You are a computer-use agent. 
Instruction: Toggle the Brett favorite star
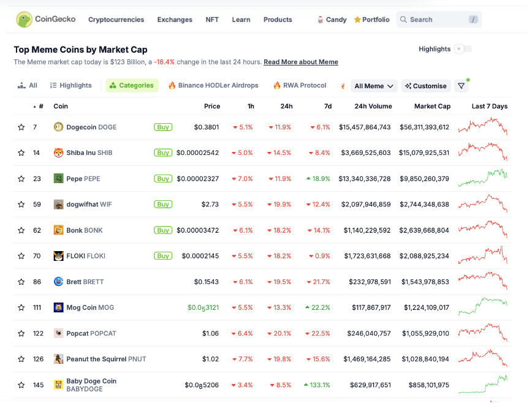click(x=21, y=282)
